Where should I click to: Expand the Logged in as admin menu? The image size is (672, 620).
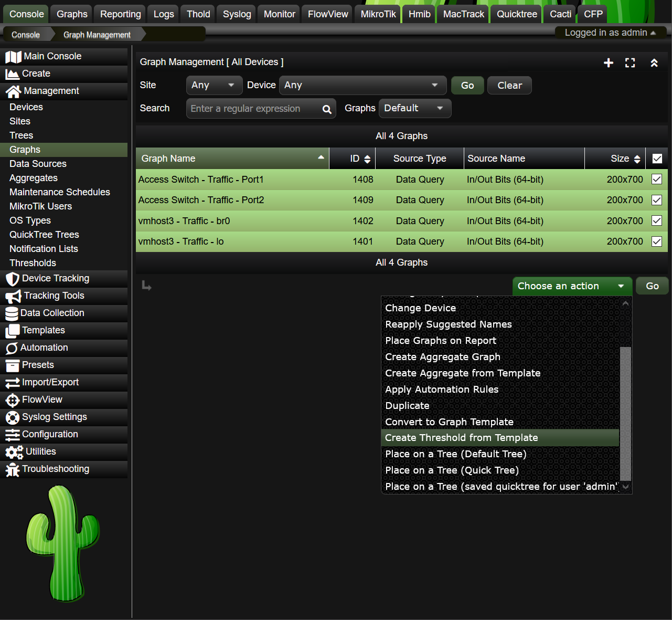(x=611, y=33)
